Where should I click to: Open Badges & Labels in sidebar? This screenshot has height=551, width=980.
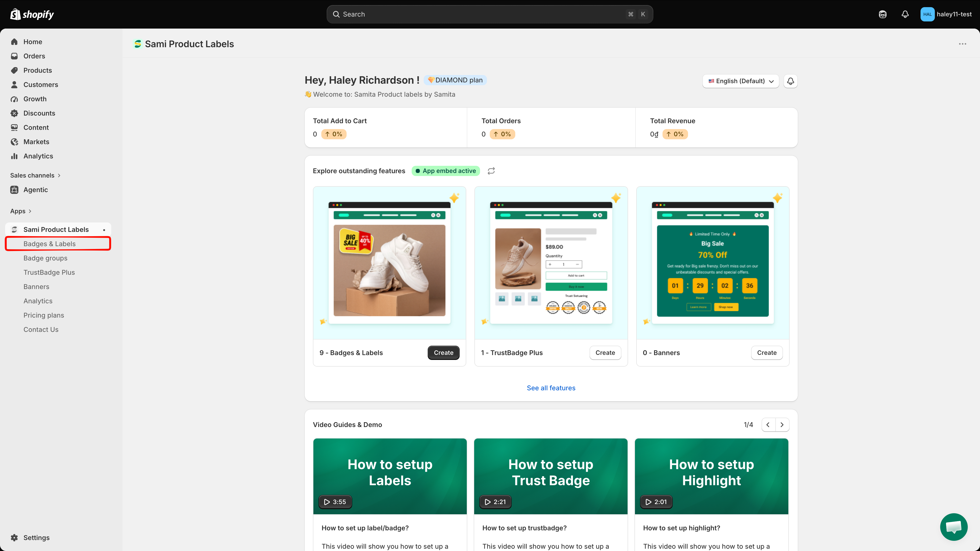coord(58,244)
